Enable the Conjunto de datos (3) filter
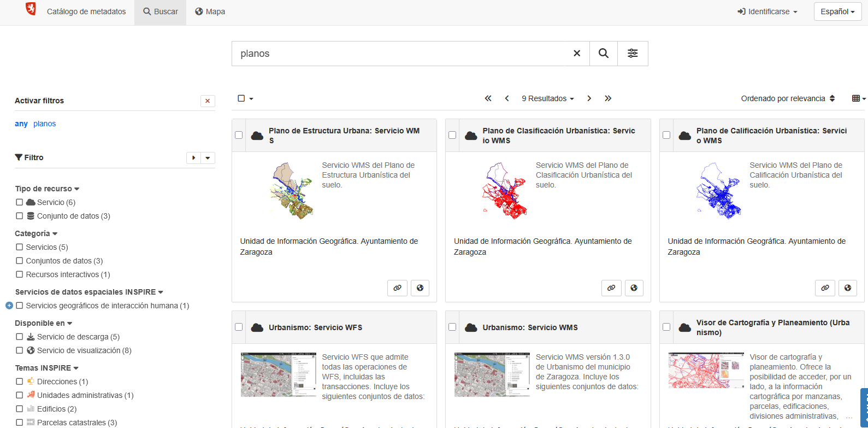The width and height of the screenshot is (868, 428). pyautogui.click(x=20, y=216)
